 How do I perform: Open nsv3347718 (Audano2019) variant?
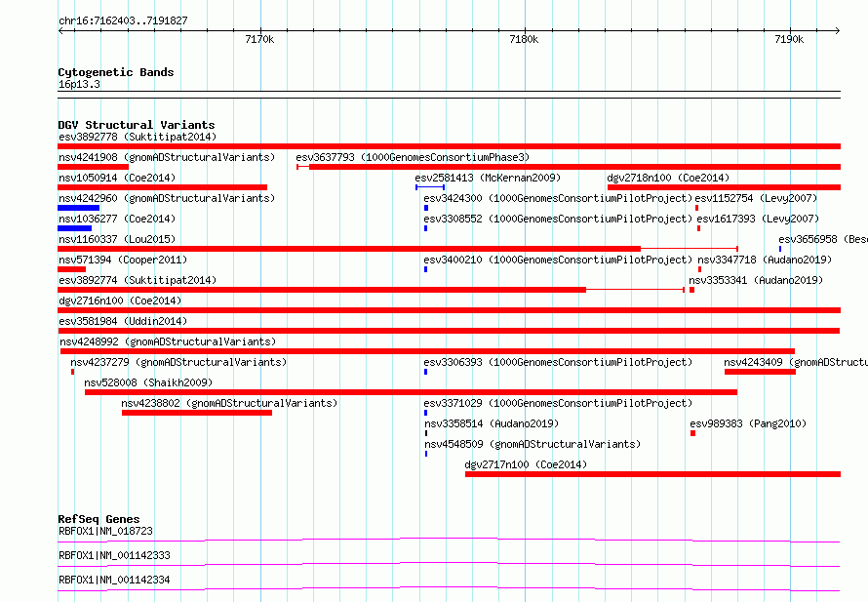click(765, 260)
